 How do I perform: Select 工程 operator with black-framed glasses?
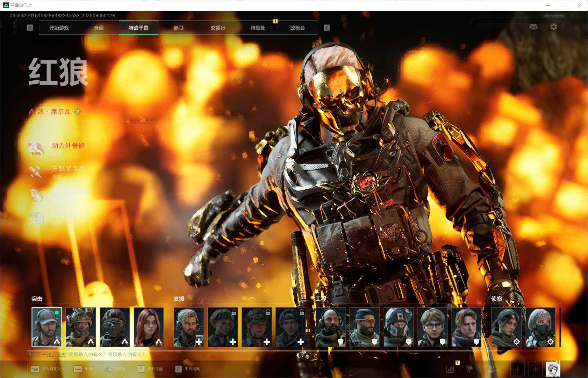pos(433,327)
